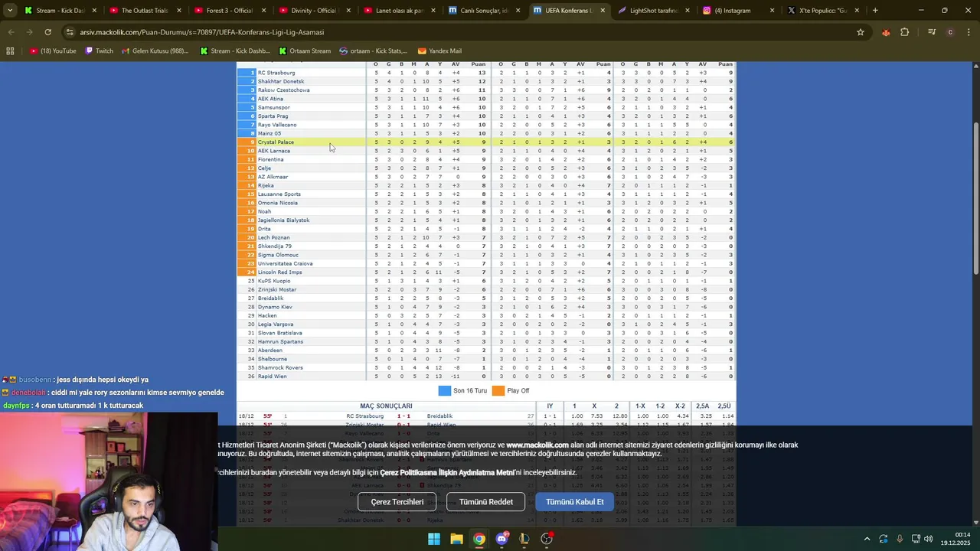This screenshot has width=980, height=551.
Task: Open Yandex Mail bookmark
Action: [x=439, y=51]
